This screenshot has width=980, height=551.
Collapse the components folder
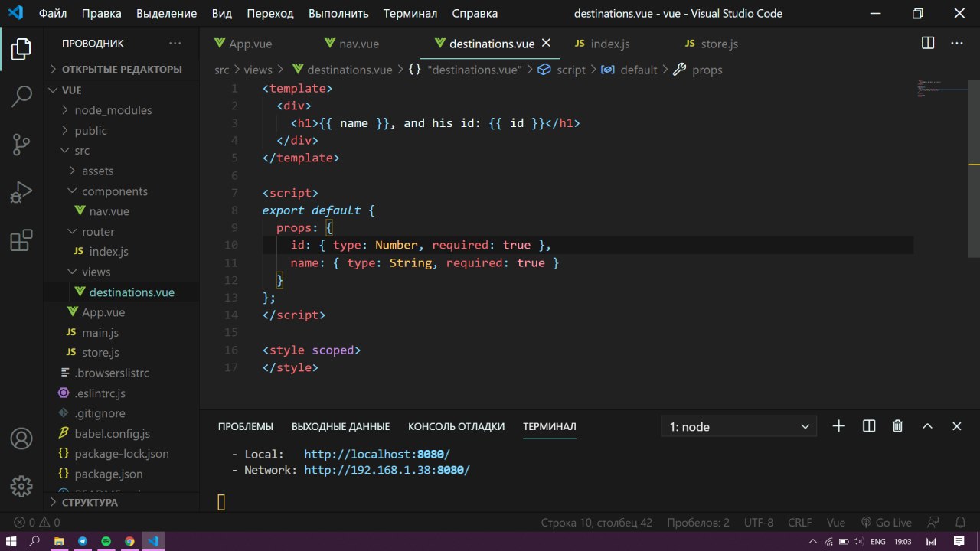pyautogui.click(x=115, y=191)
